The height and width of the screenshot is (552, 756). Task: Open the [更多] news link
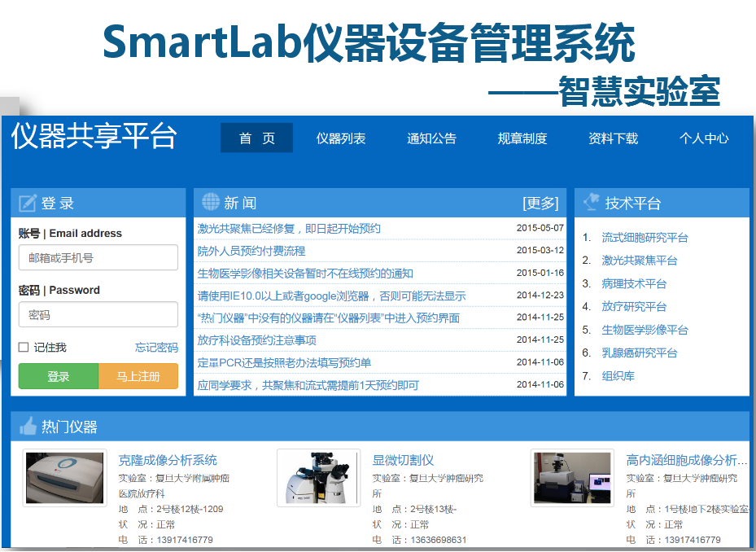(540, 204)
